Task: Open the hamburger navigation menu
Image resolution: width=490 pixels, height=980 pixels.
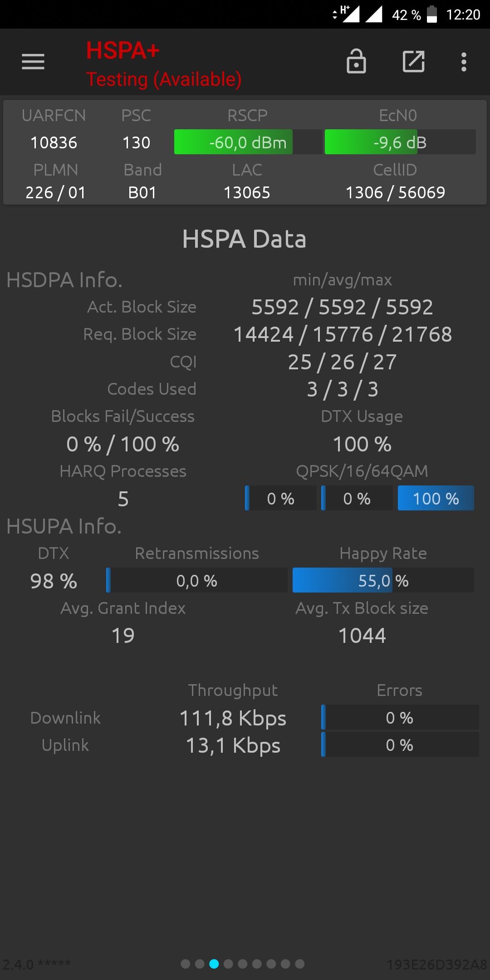Action: point(33,62)
